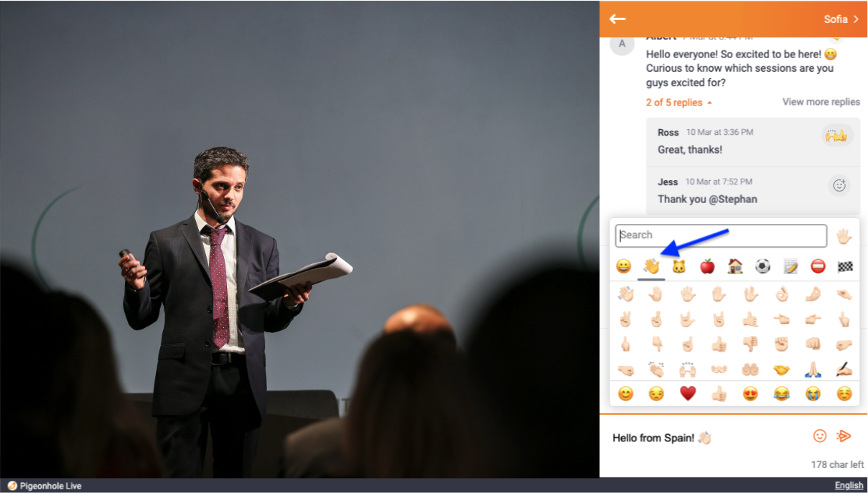Pick the vulcan salute emoji
The width and height of the screenshot is (868, 493).
click(x=750, y=294)
